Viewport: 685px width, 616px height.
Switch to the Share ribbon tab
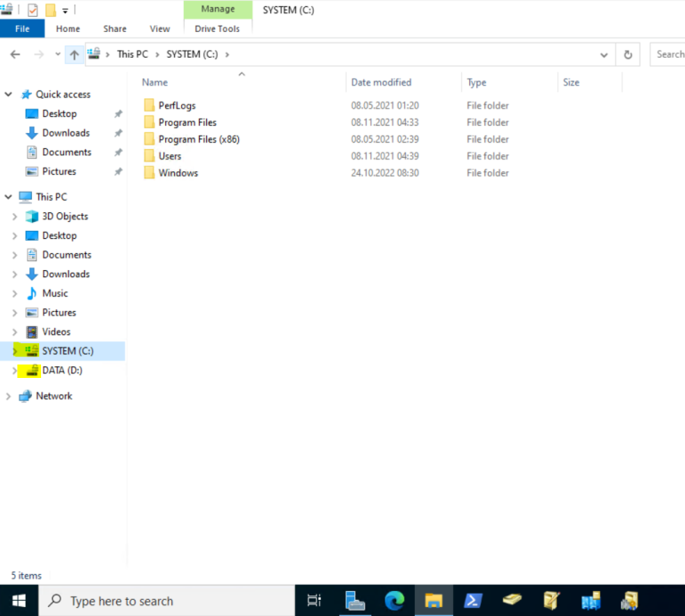115,29
